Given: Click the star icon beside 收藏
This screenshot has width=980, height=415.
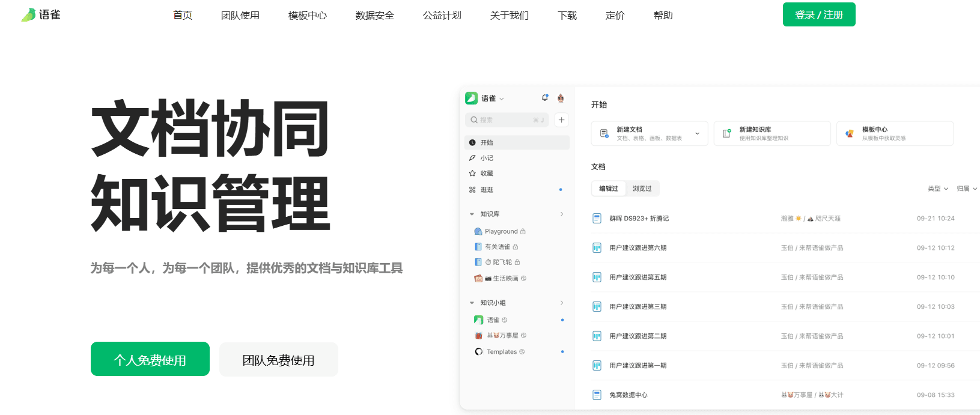Looking at the screenshot, I should tap(472, 174).
